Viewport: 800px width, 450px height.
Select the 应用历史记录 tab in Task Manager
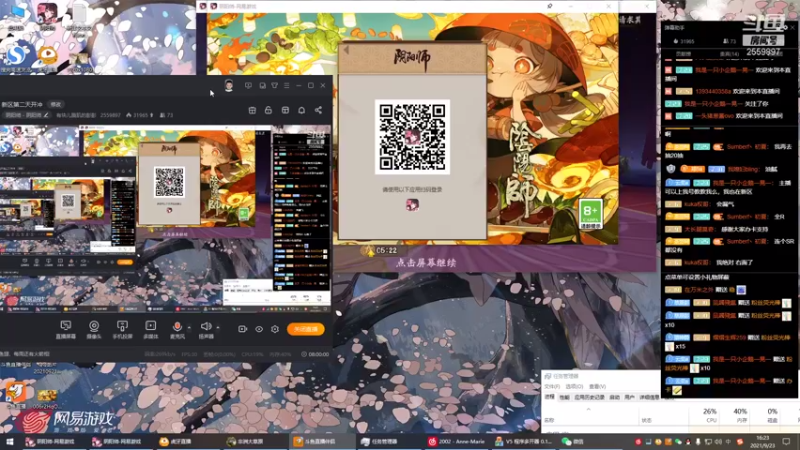(x=589, y=397)
